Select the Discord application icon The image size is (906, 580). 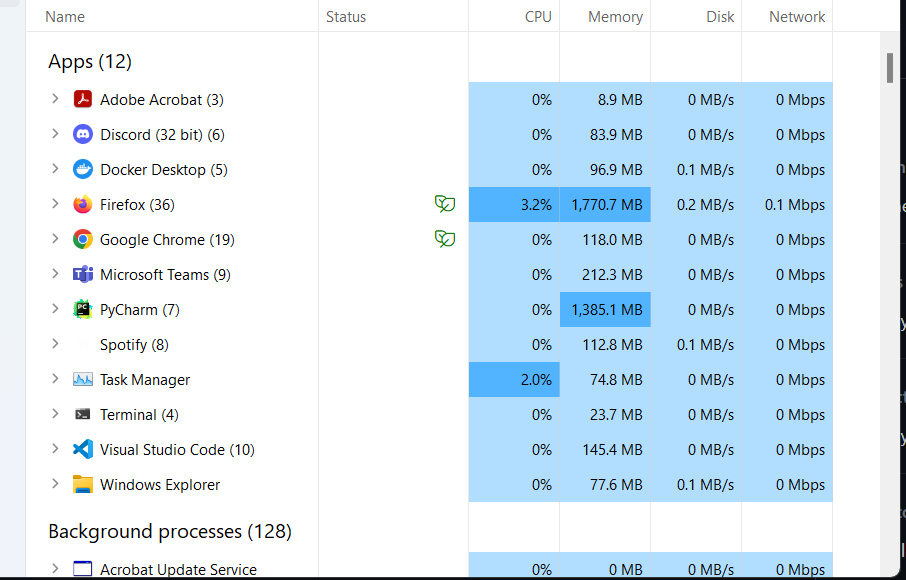pyautogui.click(x=84, y=134)
